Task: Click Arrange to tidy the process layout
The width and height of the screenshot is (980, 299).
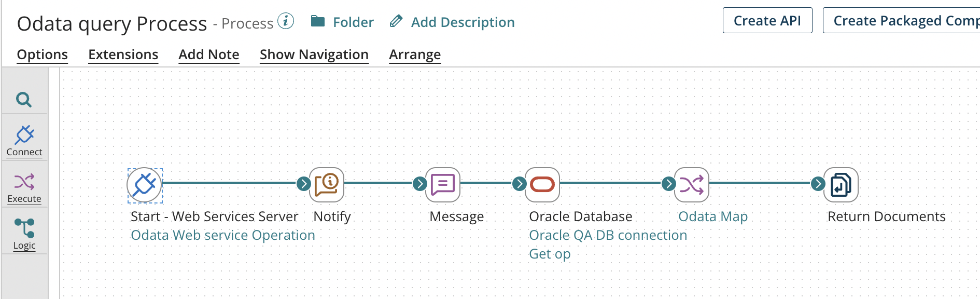Action: (x=414, y=55)
